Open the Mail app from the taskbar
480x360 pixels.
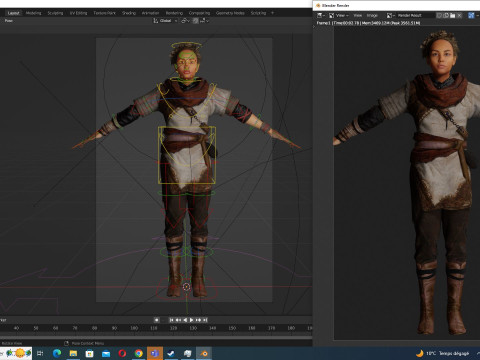pos(106,353)
